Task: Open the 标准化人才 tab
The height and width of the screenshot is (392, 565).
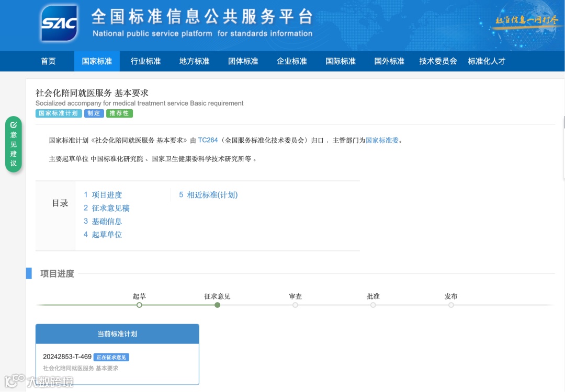Action: [x=487, y=61]
